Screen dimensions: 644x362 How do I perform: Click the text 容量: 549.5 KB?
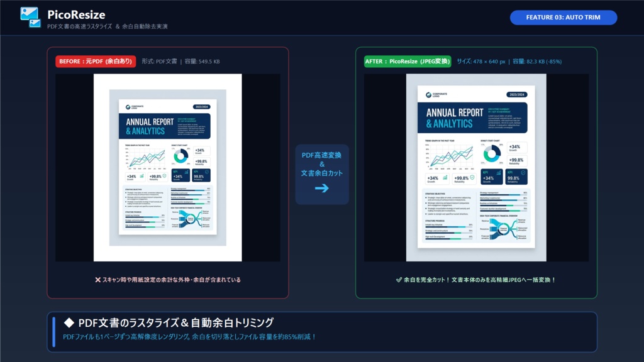(202, 61)
